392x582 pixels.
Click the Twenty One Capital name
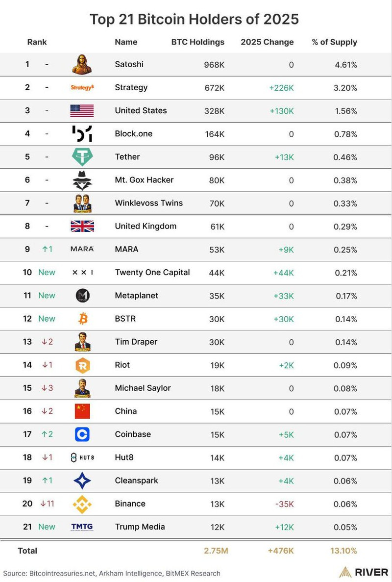152,272
